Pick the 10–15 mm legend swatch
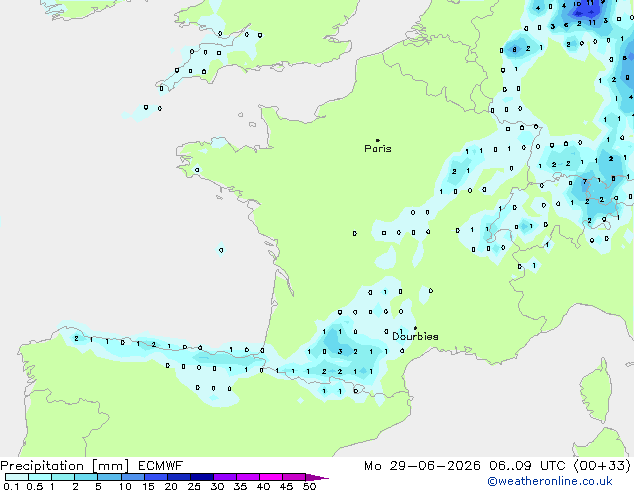Viewport: 634px width, 490px height. [132, 477]
